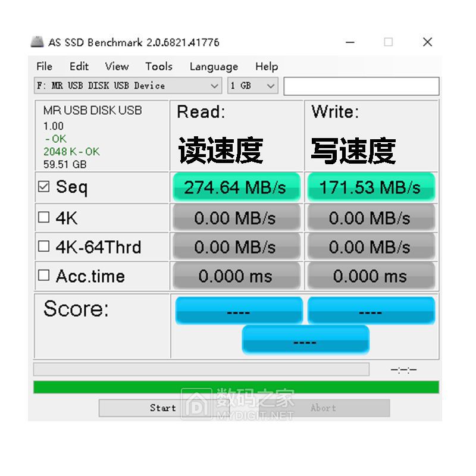The image size is (476, 476).
Task: Open the File menu
Action: click(44, 66)
